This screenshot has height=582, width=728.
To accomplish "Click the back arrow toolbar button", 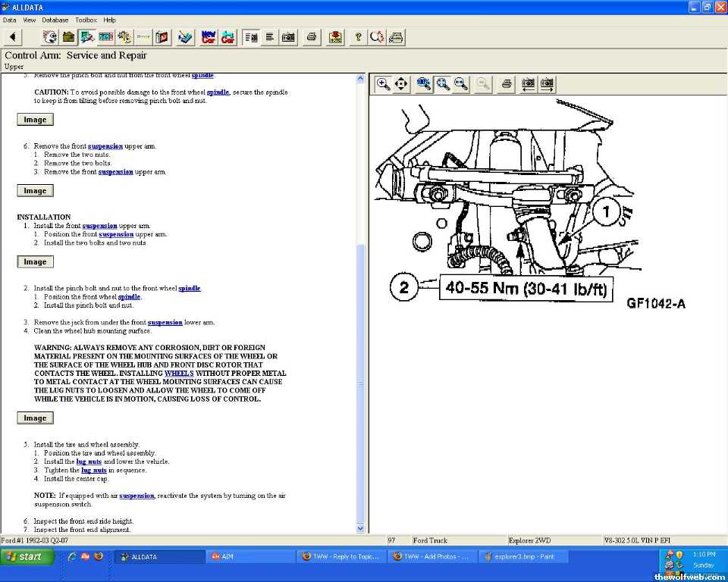I will tap(13, 37).
